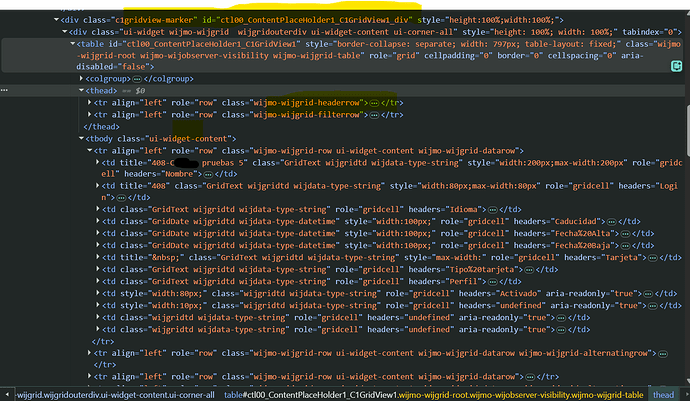
Task: Select wijgridouterdiv breadcrumb item
Action: [x=116, y=395]
